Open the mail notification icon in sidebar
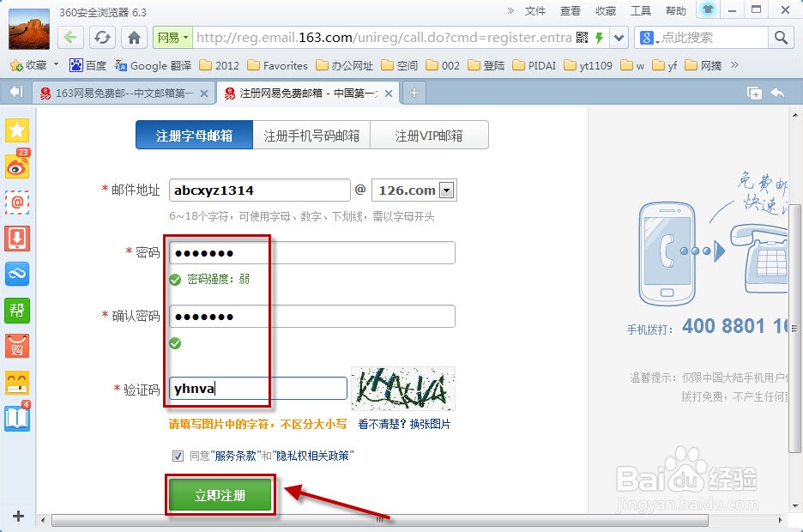Screen dimensions: 803x532 tap(17, 203)
